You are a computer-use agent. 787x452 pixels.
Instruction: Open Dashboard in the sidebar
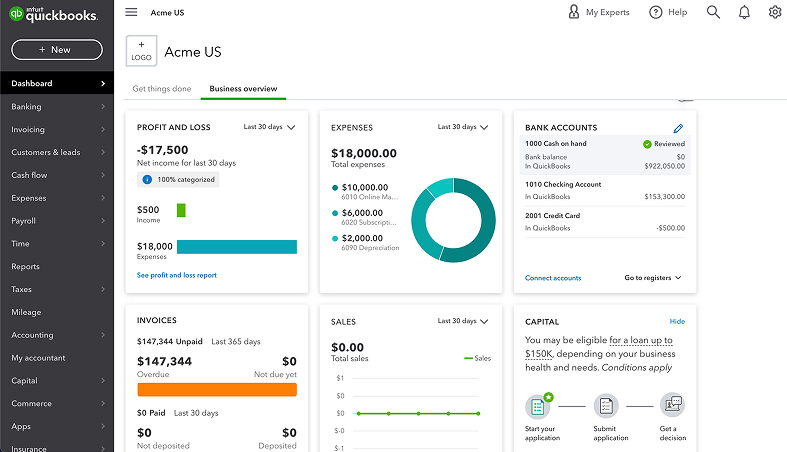tap(57, 83)
